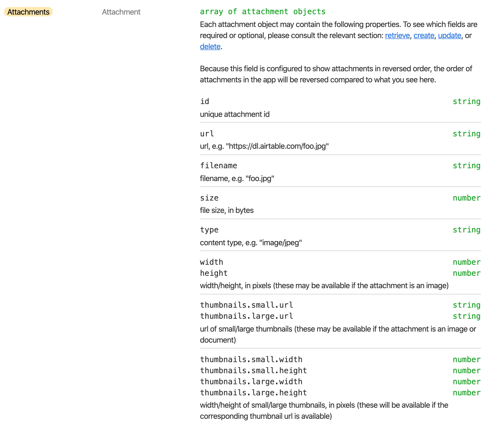The image size is (492, 448).
Task: Click the 'thumbnails.large.url' property name
Action: (x=246, y=316)
